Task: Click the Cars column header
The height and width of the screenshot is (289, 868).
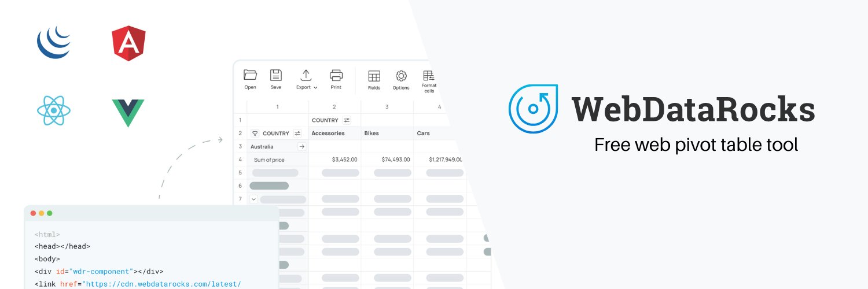Action: pos(424,134)
